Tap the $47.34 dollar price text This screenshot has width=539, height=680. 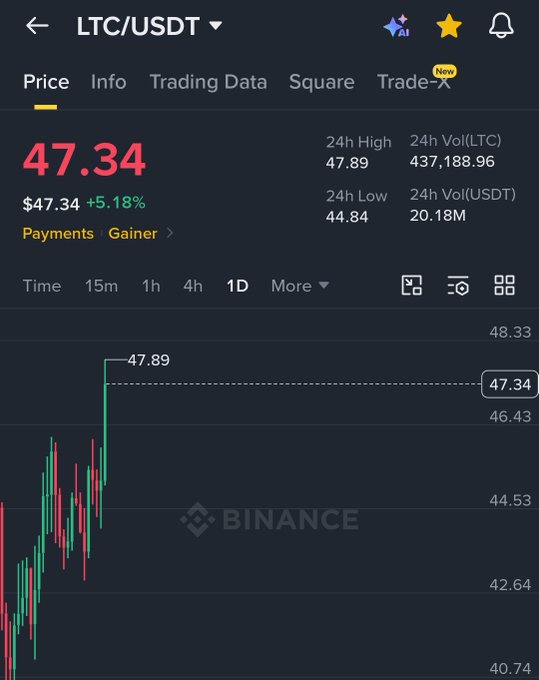[x=51, y=204]
